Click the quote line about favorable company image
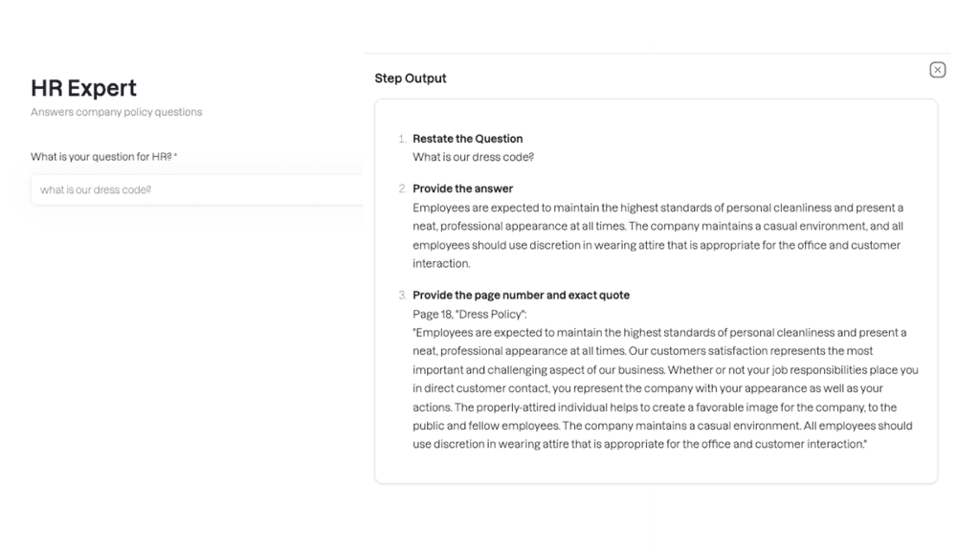 pyautogui.click(x=655, y=407)
